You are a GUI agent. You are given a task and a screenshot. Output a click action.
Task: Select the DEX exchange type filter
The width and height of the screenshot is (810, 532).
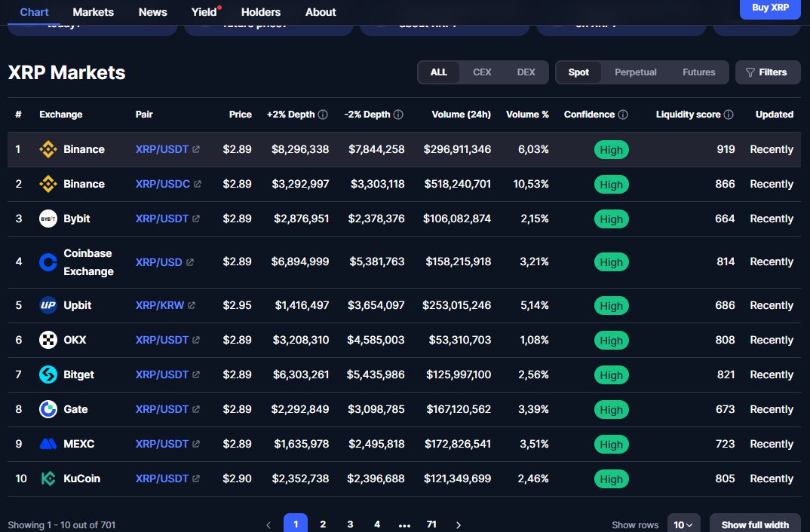tap(526, 72)
